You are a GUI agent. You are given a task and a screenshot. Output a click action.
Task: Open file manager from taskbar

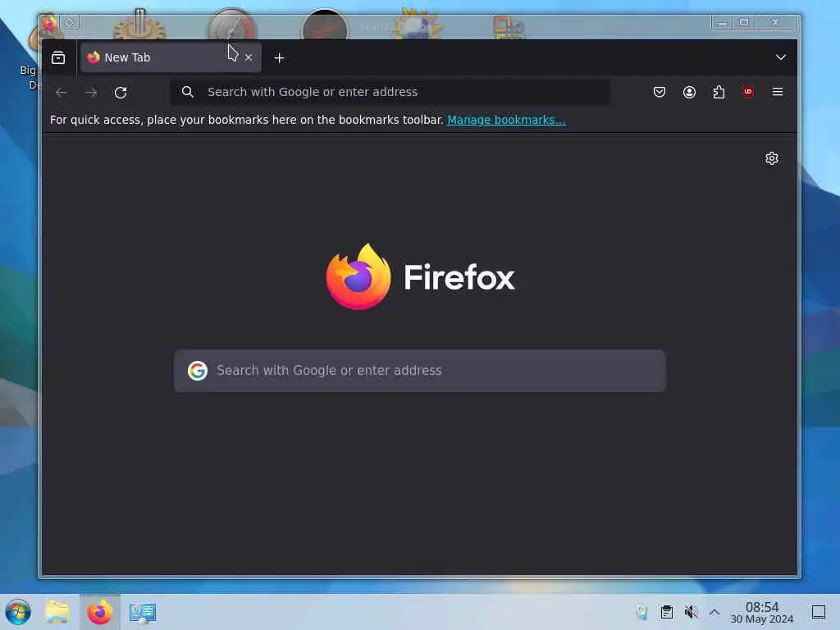58,612
